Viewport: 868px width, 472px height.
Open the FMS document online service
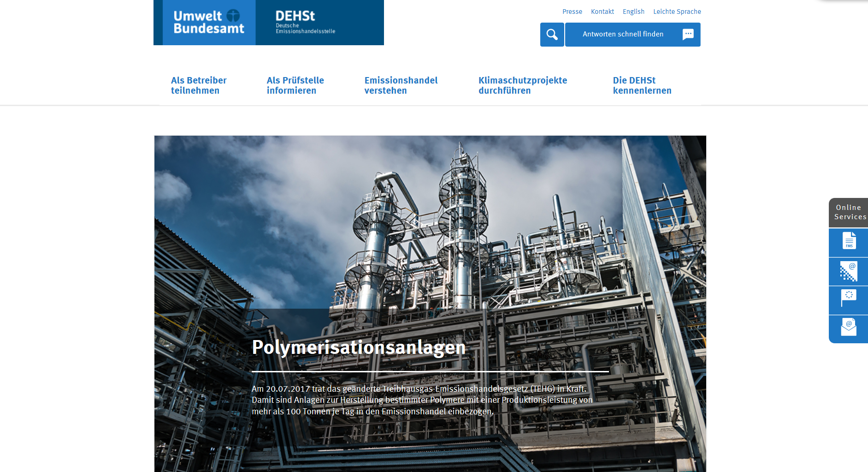pos(849,242)
